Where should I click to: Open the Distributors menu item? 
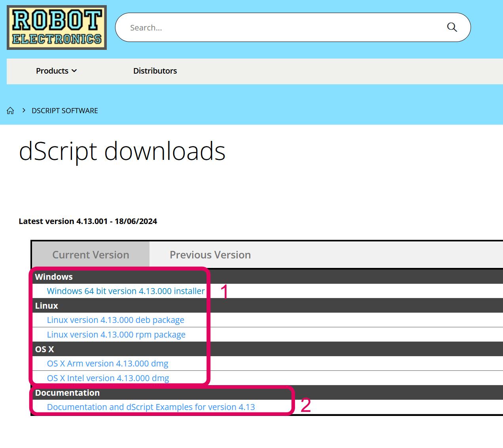(155, 71)
